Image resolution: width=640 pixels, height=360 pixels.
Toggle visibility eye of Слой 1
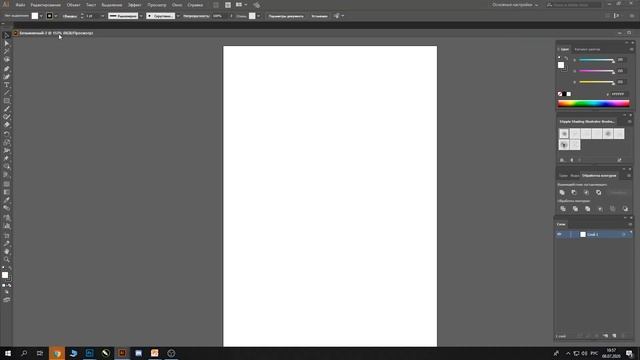point(560,234)
